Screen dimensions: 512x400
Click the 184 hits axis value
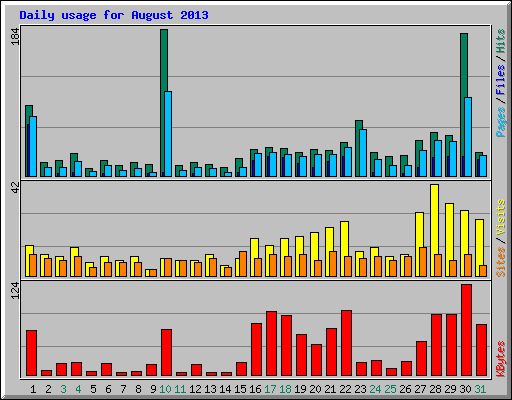(15, 36)
